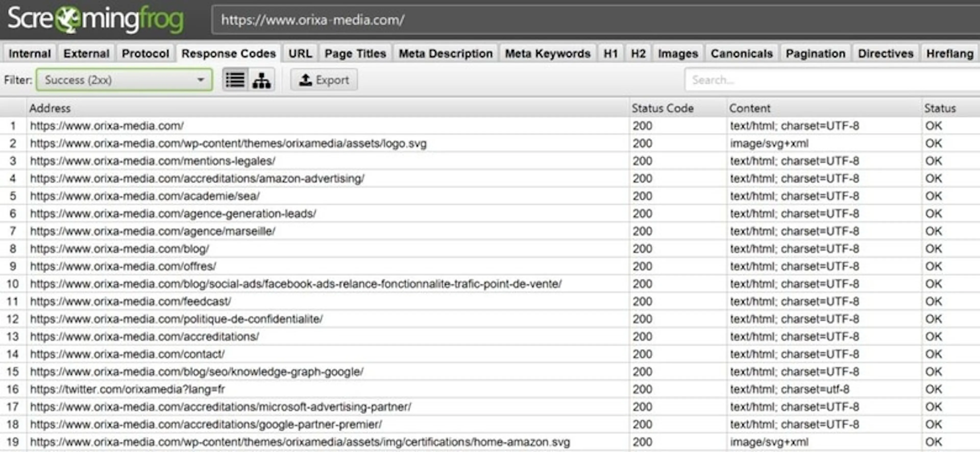Image resolution: width=980 pixels, height=452 pixels.
Task: Open the Canonicals tab
Action: click(741, 53)
